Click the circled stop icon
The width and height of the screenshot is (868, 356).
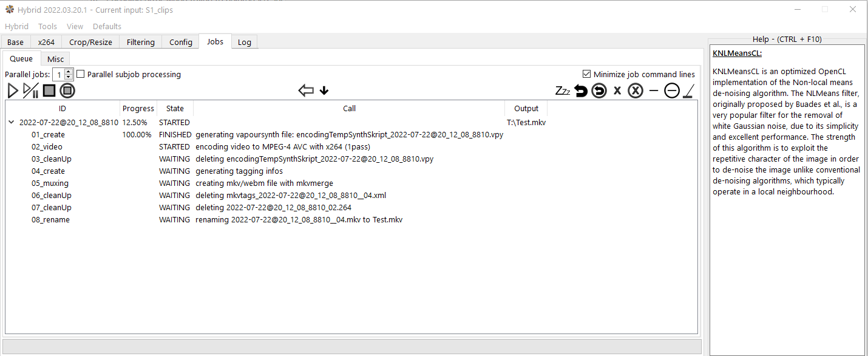(x=67, y=91)
